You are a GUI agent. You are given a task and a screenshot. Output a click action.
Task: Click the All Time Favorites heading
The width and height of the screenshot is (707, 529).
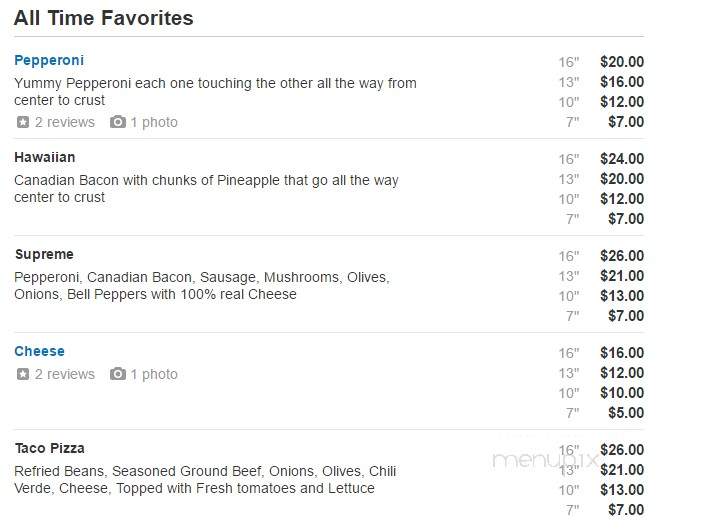104,18
